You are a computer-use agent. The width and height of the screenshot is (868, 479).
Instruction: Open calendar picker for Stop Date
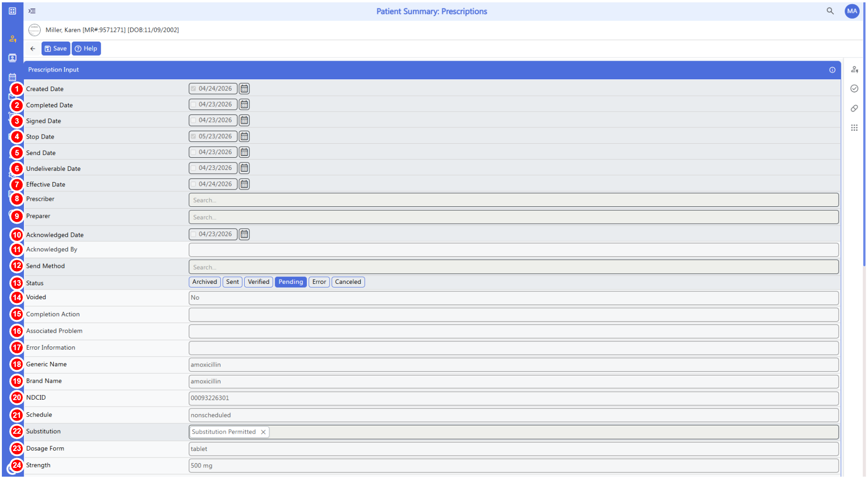click(244, 136)
